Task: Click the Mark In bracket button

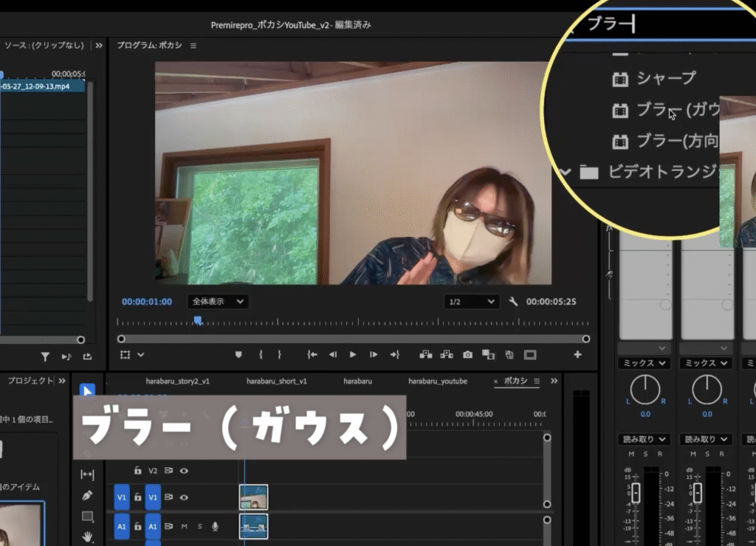Action: coord(261,355)
